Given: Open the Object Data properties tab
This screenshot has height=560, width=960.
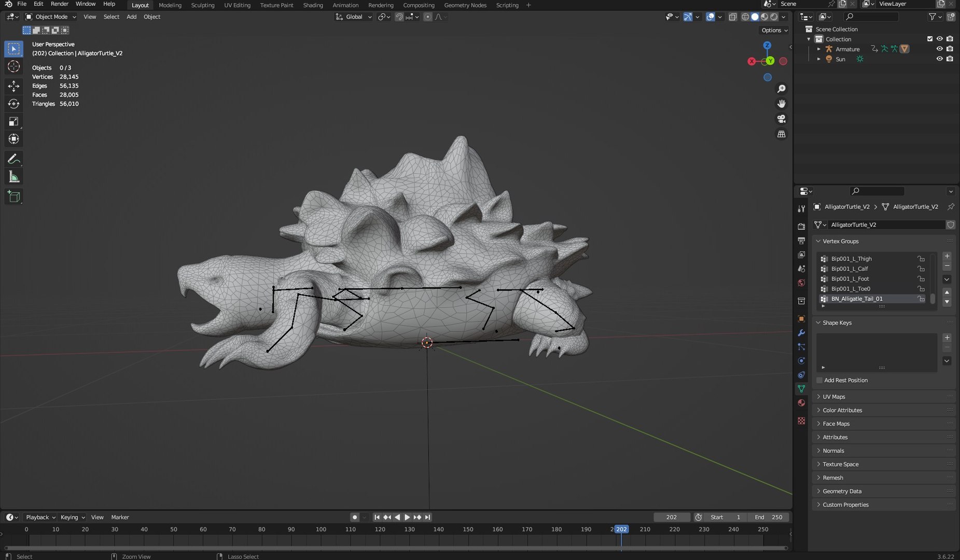Looking at the screenshot, I should click(x=801, y=388).
